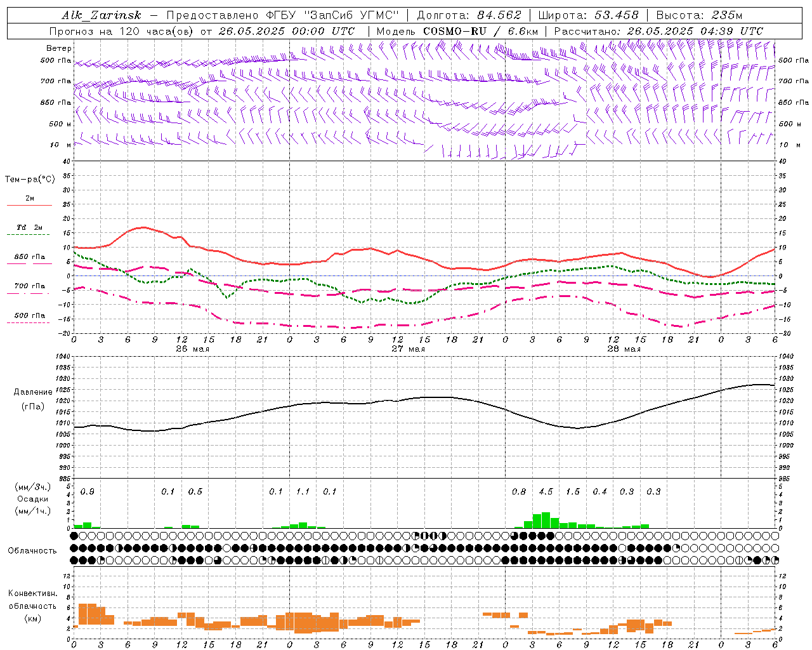Click the forecast period text Прогноз на 120 часа(ов)
812x650 pixels.
click(x=122, y=31)
